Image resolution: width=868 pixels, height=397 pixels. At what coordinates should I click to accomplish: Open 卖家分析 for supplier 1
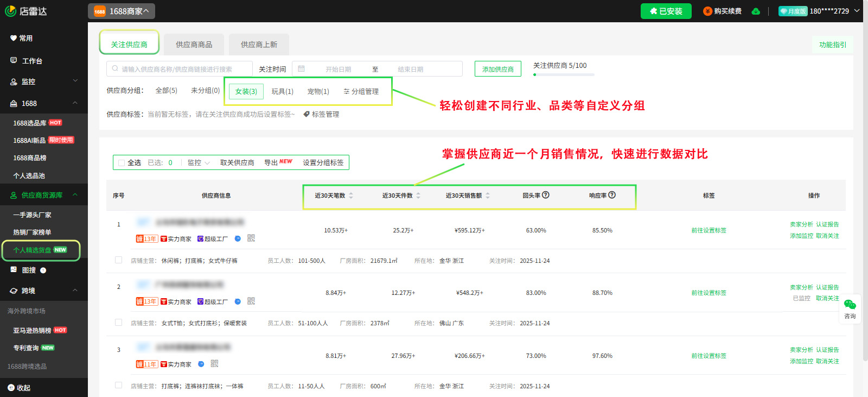[801, 224]
